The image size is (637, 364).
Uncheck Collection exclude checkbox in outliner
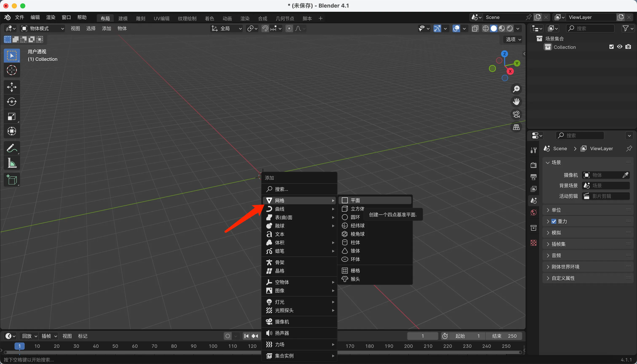(x=611, y=47)
